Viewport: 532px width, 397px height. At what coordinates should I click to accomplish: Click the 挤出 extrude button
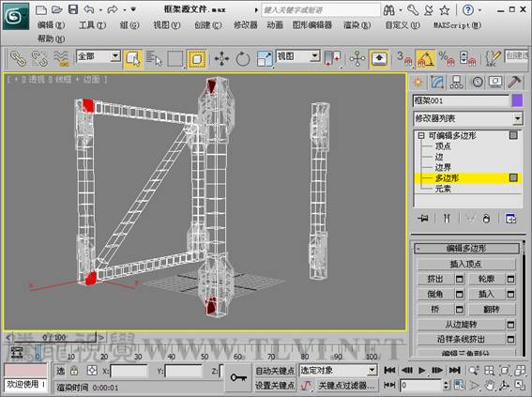[435, 280]
